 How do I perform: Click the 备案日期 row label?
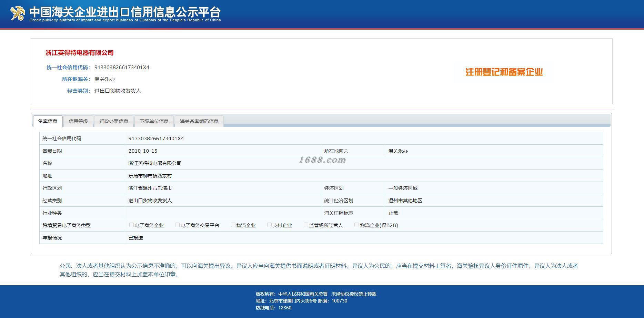(52, 151)
